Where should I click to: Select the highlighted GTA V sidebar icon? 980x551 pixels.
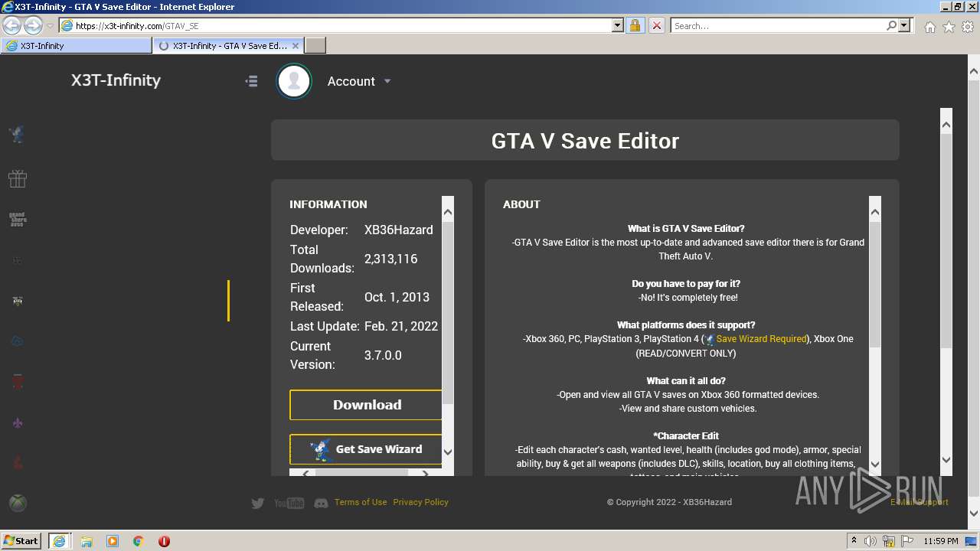click(x=17, y=301)
